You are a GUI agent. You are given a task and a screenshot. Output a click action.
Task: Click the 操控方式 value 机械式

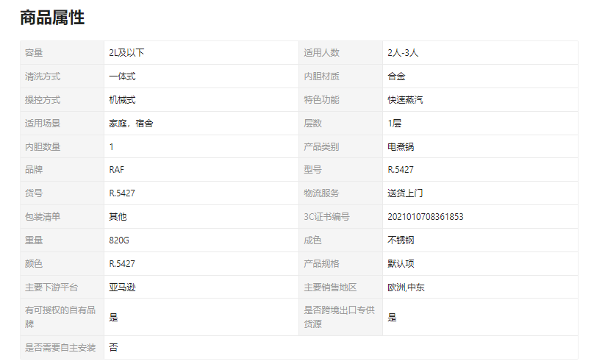click(x=122, y=100)
